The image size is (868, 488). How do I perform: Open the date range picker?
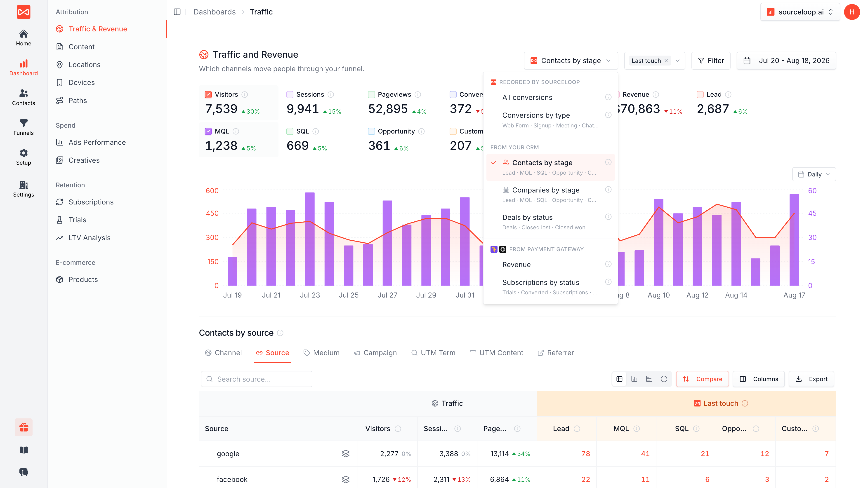(x=786, y=61)
